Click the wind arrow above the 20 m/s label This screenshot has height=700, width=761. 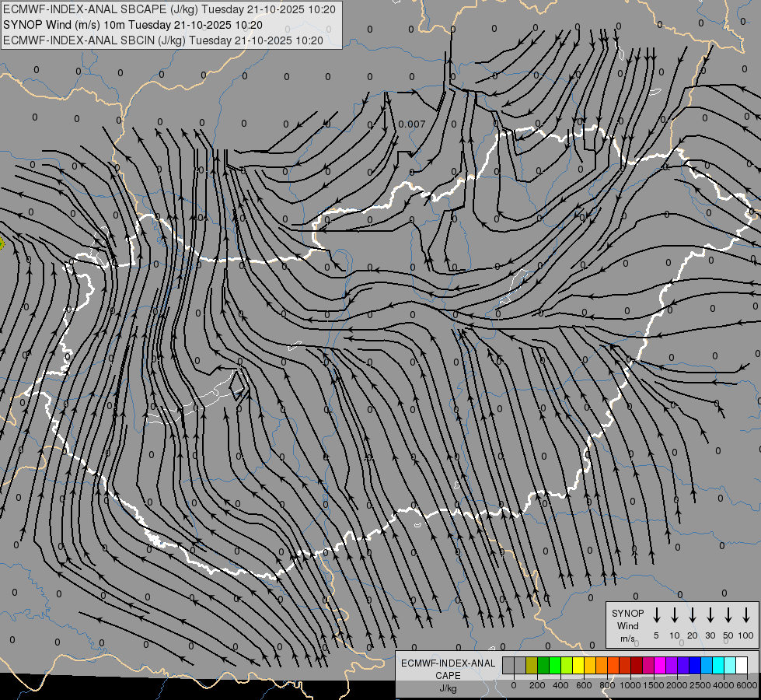[692, 615]
